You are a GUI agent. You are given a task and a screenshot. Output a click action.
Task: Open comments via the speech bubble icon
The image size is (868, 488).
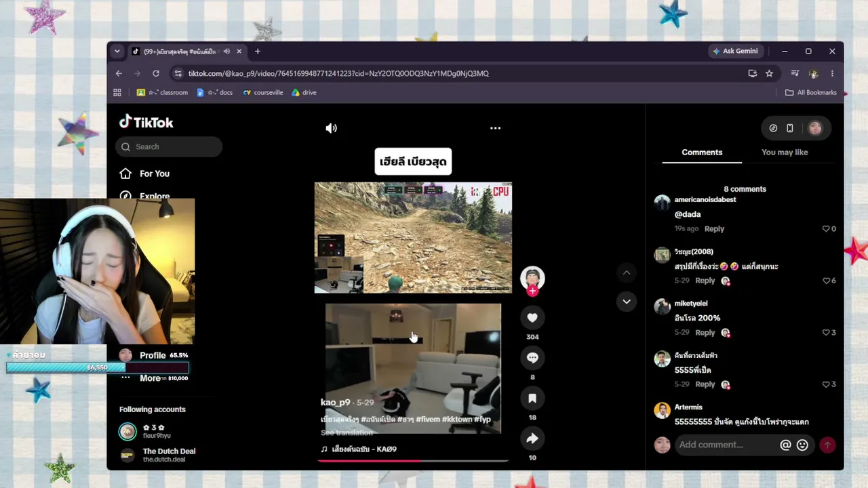(x=532, y=358)
